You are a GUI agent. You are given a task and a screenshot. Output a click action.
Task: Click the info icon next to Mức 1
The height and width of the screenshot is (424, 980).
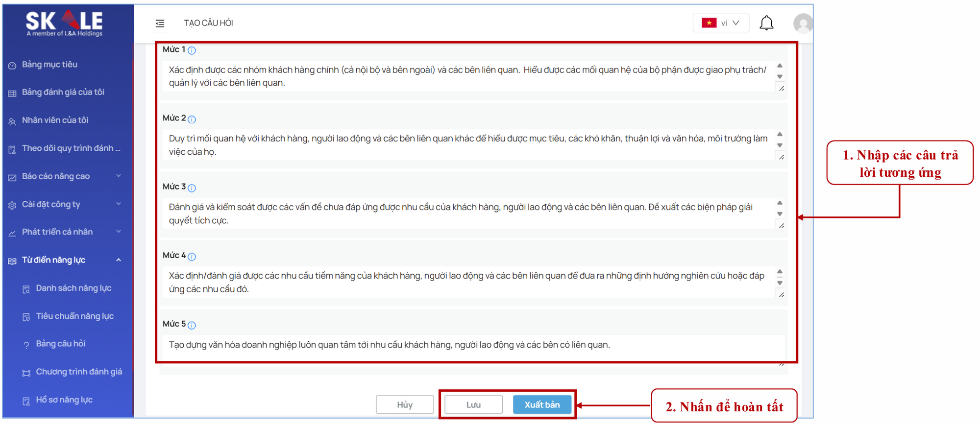tap(192, 50)
